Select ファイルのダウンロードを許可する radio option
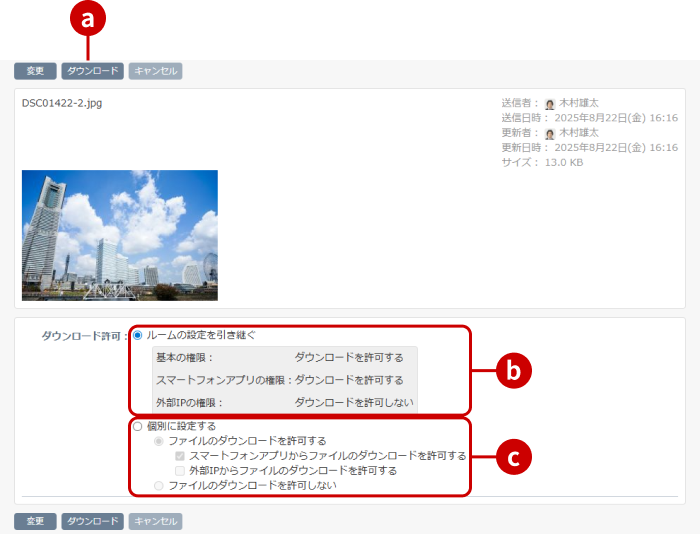Image resolution: width=700 pixels, height=534 pixels. tap(159, 441)
